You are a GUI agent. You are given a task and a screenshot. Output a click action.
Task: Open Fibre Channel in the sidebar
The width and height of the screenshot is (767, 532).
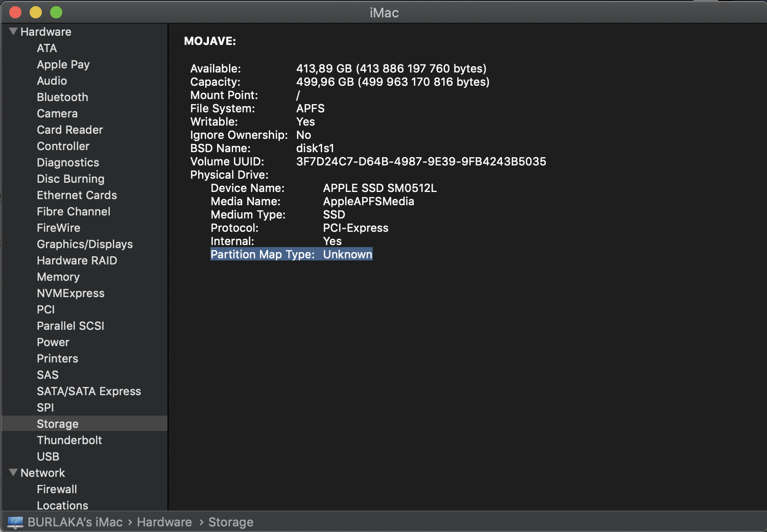(74, 211)
